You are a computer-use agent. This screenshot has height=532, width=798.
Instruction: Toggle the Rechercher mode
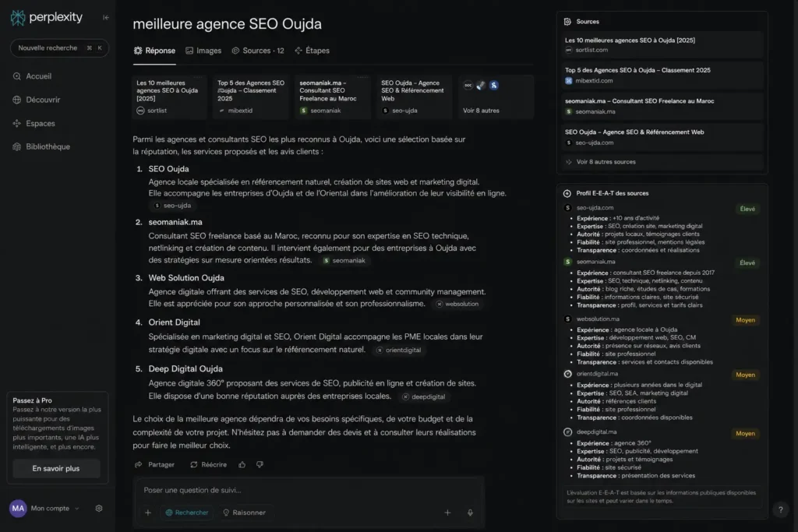tap(187, 513)
